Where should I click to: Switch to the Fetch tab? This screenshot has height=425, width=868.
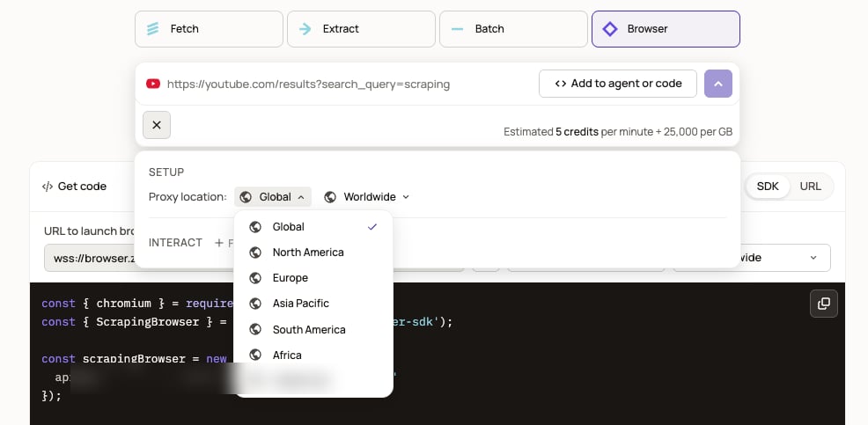(x=209, y=29)
